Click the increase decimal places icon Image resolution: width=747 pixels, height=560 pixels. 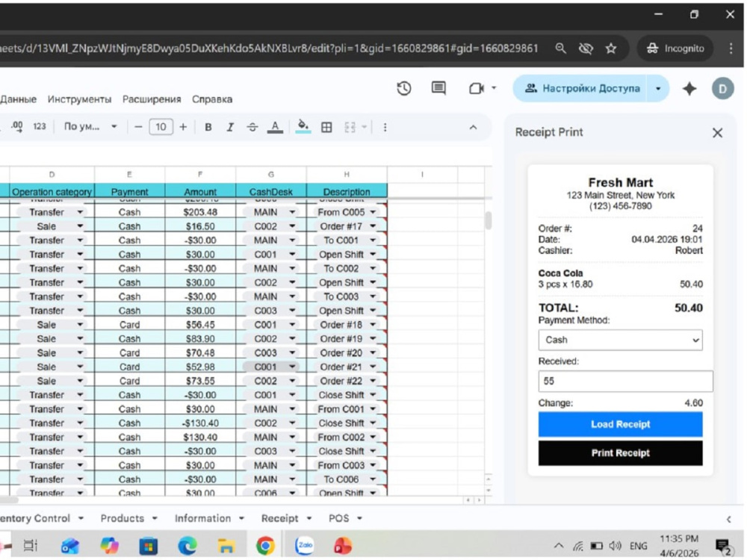pyautogui.click(x=17, y=127)
